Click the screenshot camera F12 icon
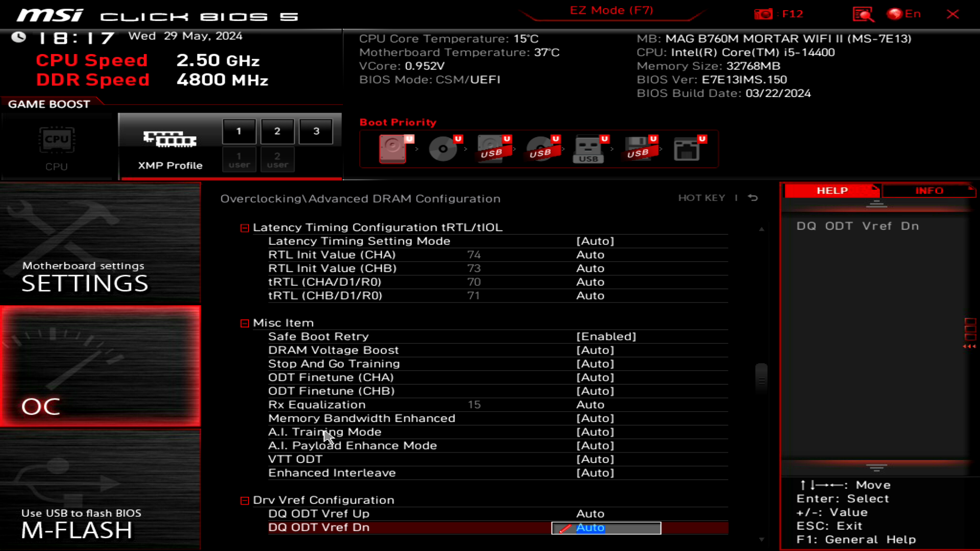This screenshot has width=980, height=551. tap(764, 14)
